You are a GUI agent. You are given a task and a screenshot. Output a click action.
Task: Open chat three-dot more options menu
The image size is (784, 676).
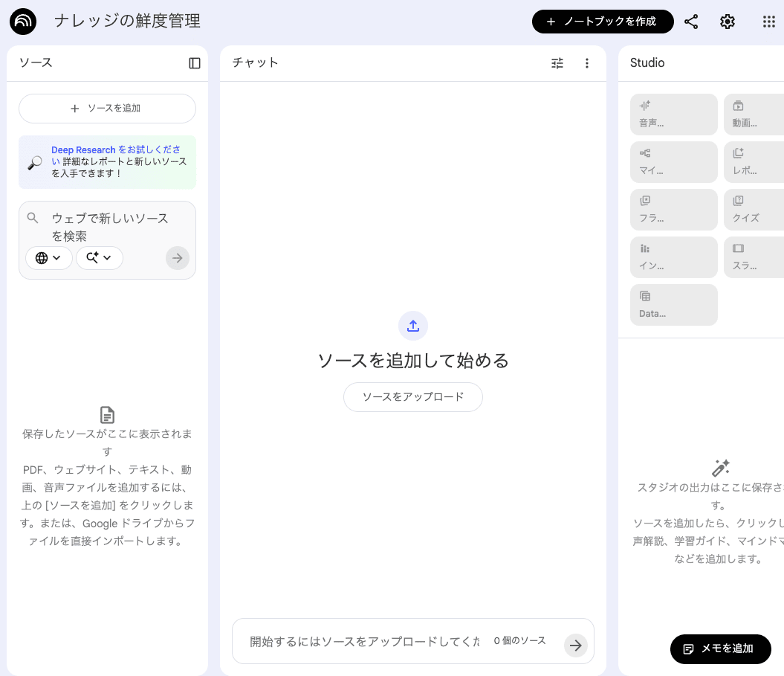pyautogui.click(x=587, y=63)
